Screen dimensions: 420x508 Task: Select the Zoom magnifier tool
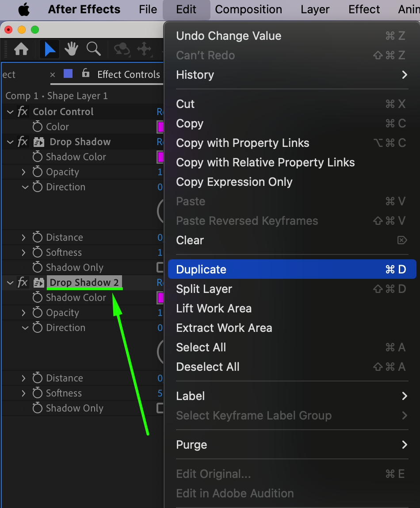(x=94, y=49)
